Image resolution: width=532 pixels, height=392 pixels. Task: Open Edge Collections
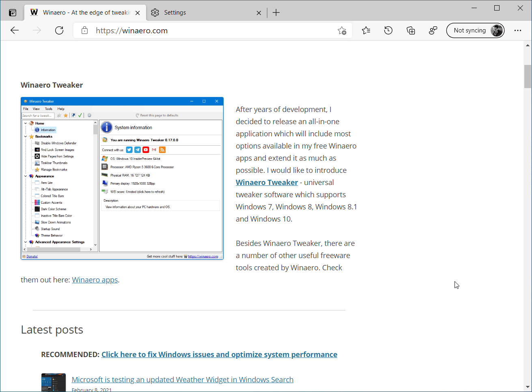(x=411, y=30)
